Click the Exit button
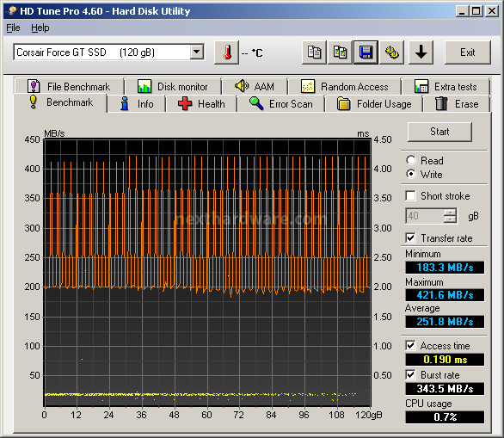504x438 pixels. [x=468, y=52]
